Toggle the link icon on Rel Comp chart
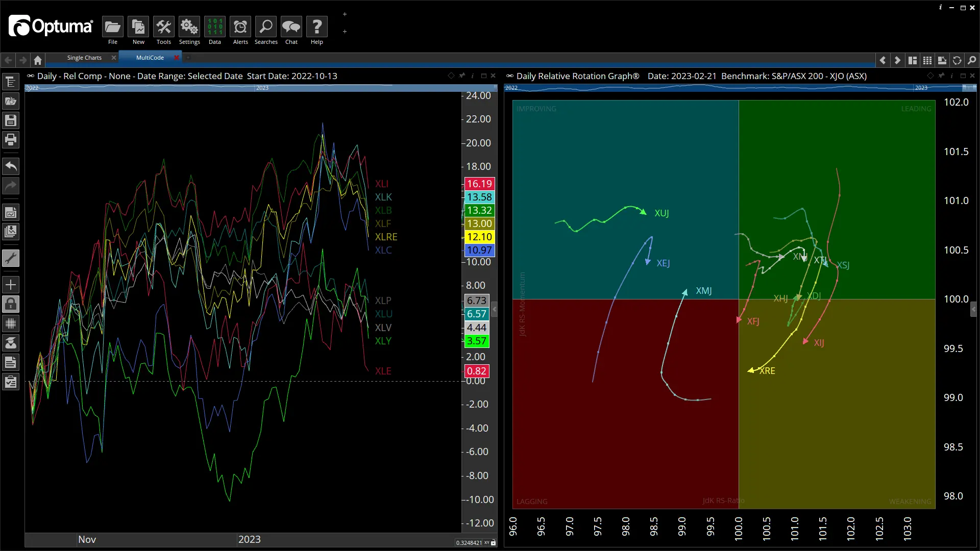Screen dimensions: 980x551 pyautogui.click(x=31, y=76)
